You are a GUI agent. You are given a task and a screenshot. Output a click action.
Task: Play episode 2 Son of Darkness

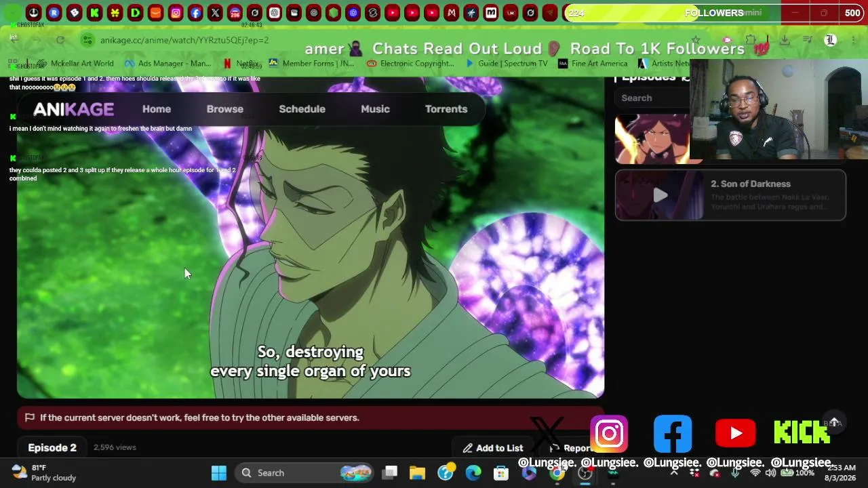tap(730, 195)
